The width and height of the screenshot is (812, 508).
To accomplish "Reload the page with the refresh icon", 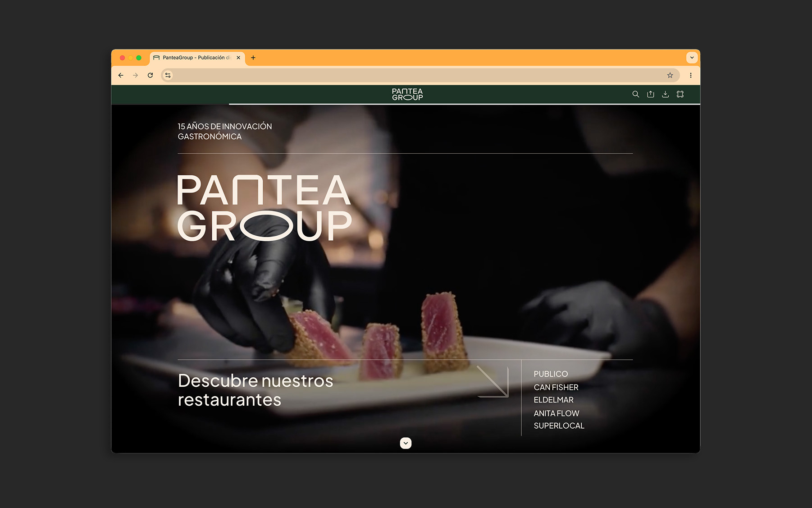I will coord(151,75).
